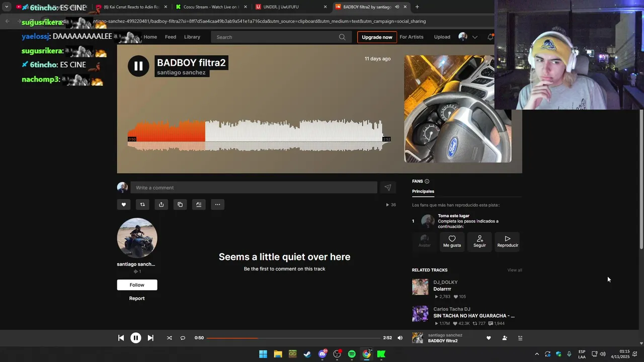Open the more options ellipsis menu
The image size is (644, 362).
click(217, 204)
